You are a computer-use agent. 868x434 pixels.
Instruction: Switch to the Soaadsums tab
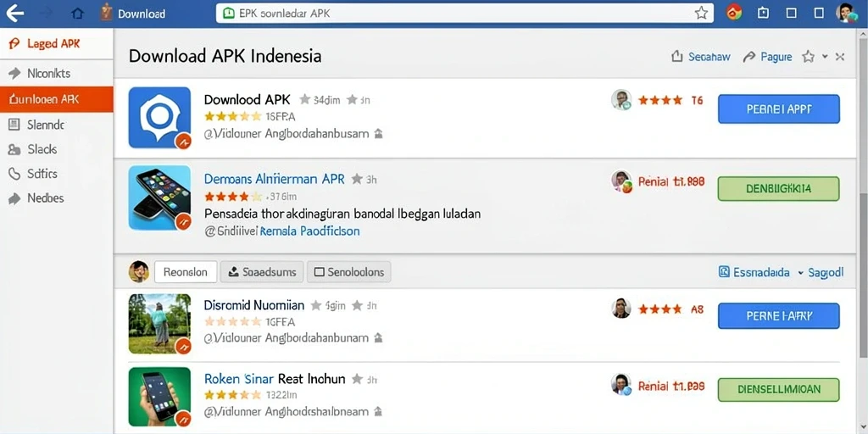(262, 272)
